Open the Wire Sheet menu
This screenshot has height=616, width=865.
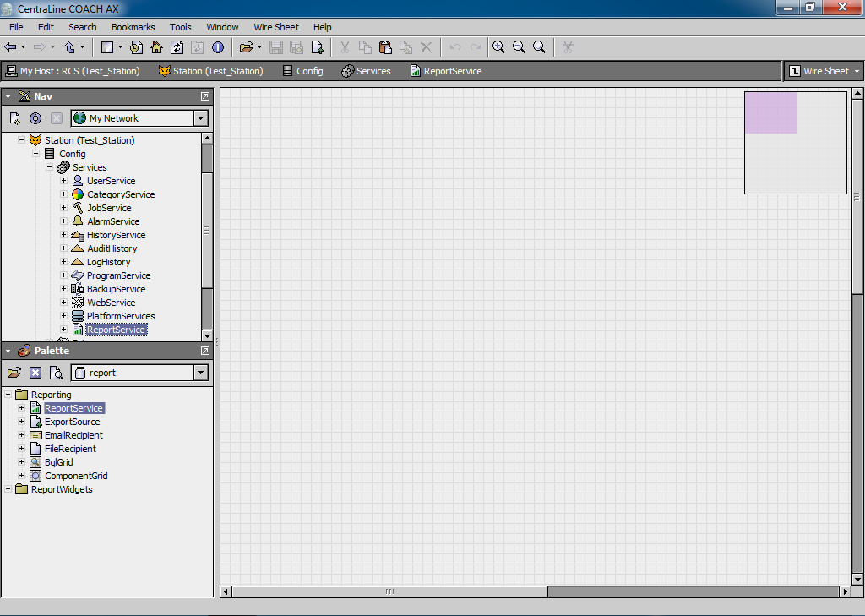[x=276, y=27]
